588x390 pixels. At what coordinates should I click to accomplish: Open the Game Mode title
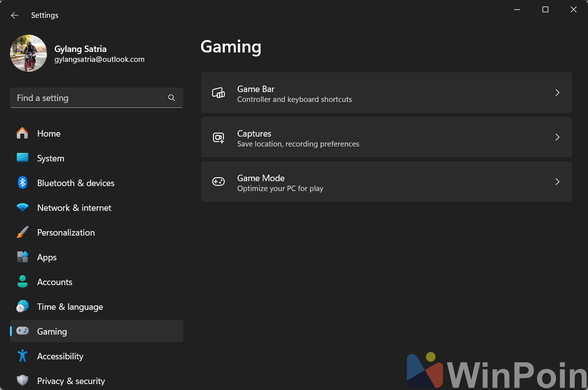[261, 178]
